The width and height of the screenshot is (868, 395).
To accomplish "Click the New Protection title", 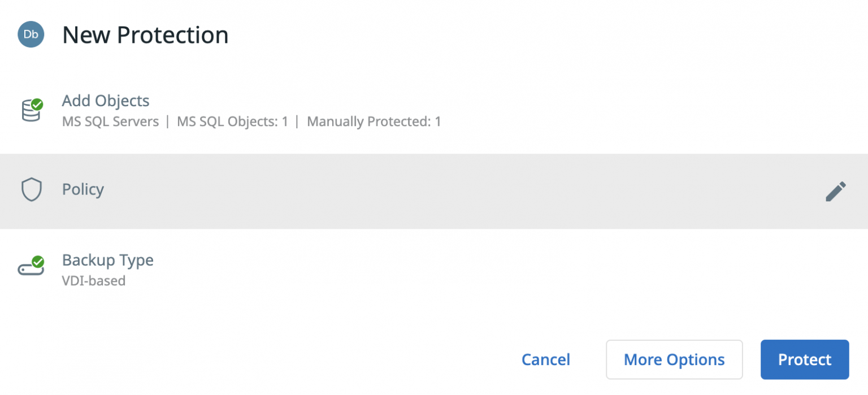I will click(145, 35).
